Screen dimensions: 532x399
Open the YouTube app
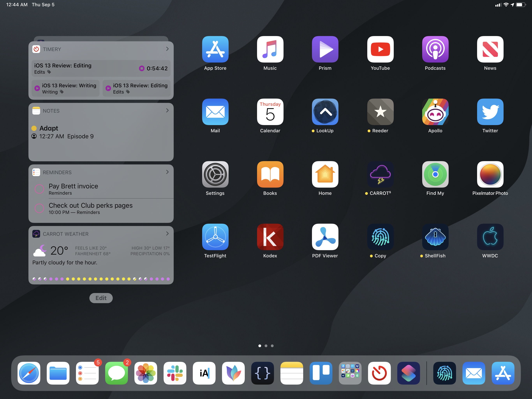click(380, 49)
